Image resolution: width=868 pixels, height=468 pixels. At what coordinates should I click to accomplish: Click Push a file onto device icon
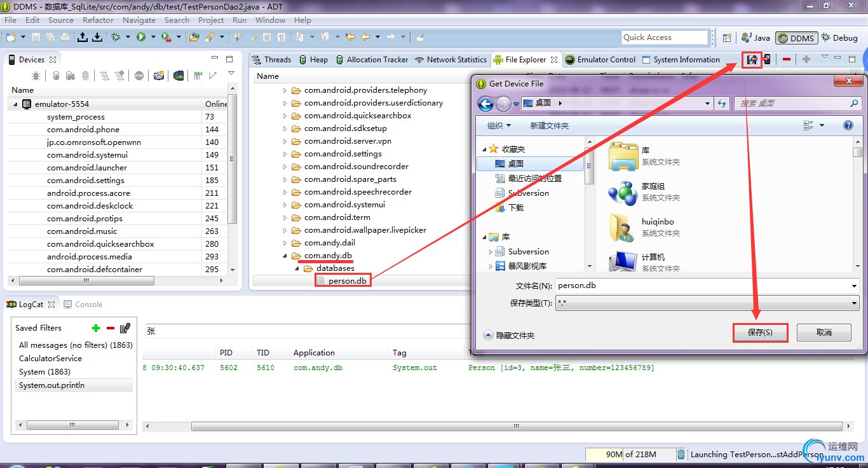[x=767, y=60]
